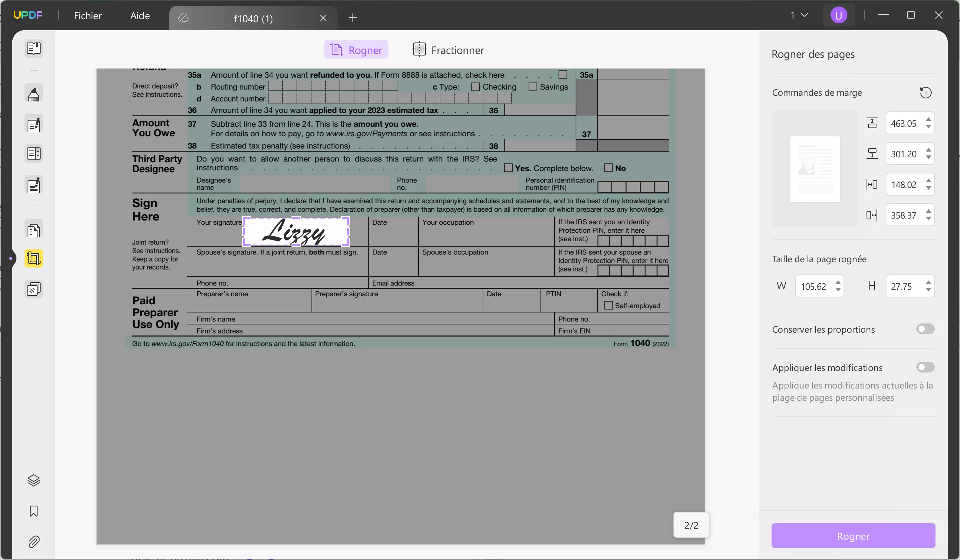This screenshot has height=560, width=960.
Task: Click the W width field showing 105.62
Action: click(816, 286)
